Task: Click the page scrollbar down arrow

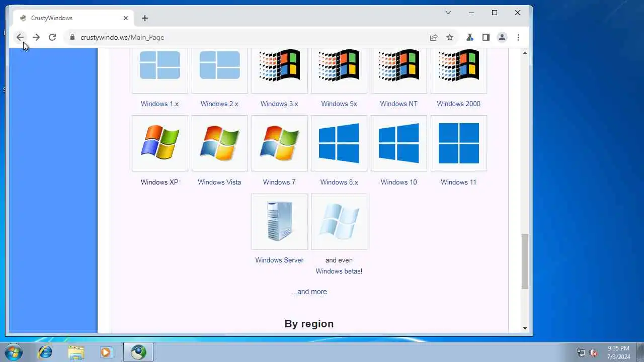Action: [525, 328]
